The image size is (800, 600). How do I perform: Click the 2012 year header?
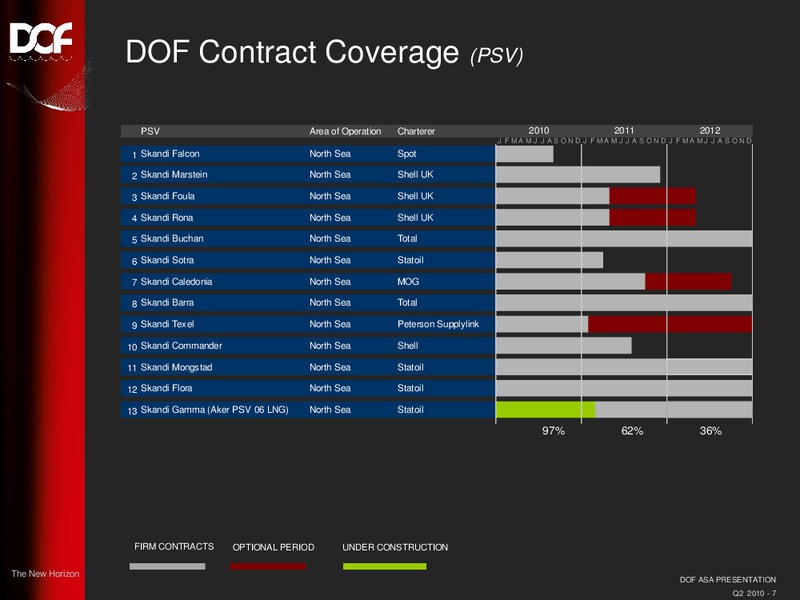[x=710, y=130]
